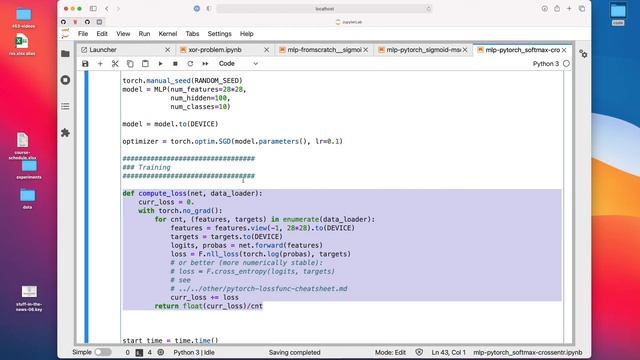Image resolution: width=640 pixels, height=360 pixels.
Task: Cut the selected cell with scissors icon
Action: [115, 64]
